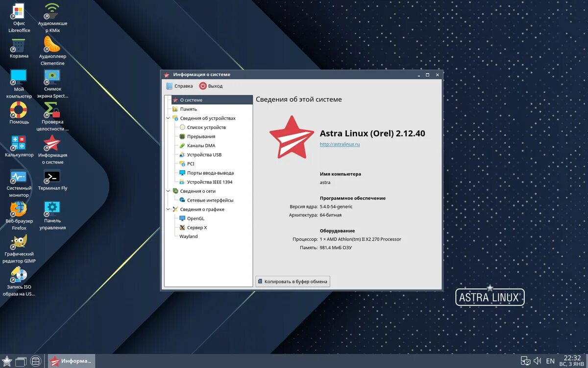Switch keyboard layout via EN indicator
The width and height of the screenshot is (588, 368).
[x=550, y=361]
